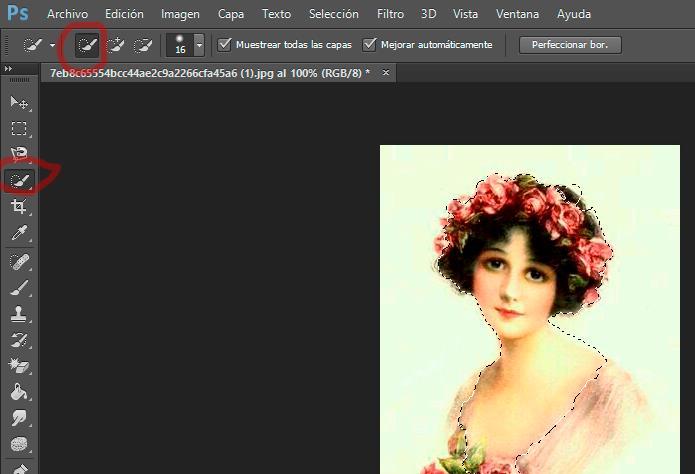Click the Add to selection mode icon
This screenshot has width=695, height=474.
coord(115,45)
